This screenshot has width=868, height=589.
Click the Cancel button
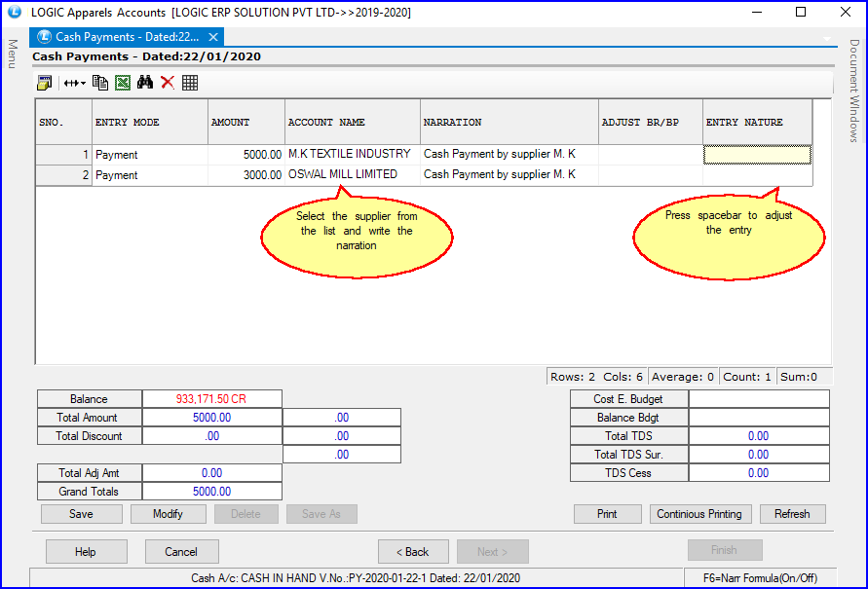181,551
